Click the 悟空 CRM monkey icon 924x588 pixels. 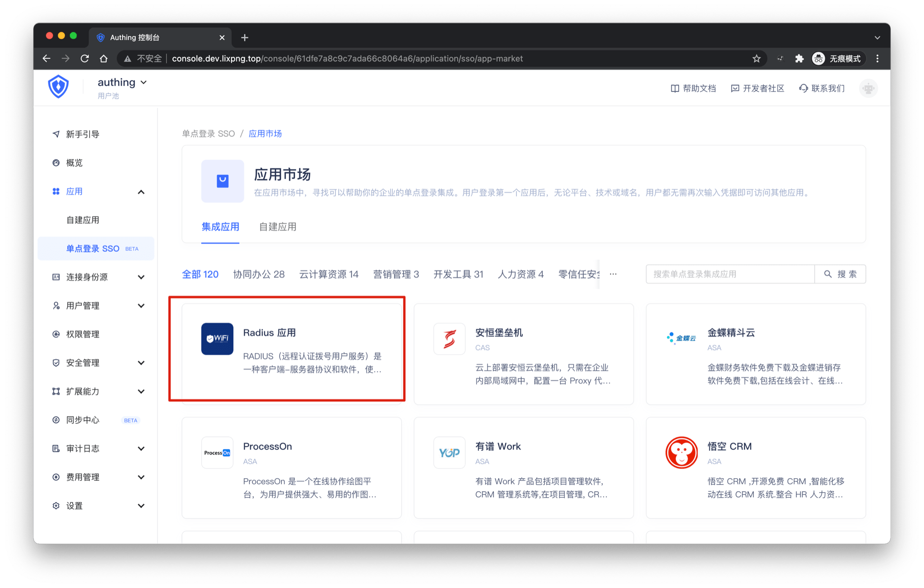coord(681,452)
